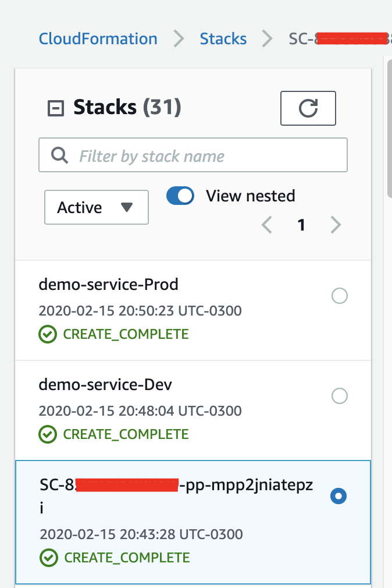Open Stacks breadcrumb link
This screenshot has width=392, height=588.
click(223, 38)
